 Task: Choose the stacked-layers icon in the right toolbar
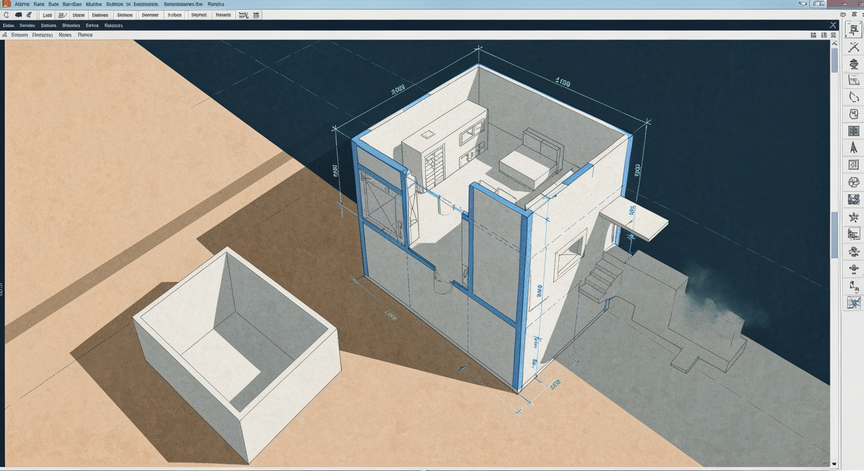(854, 64)
